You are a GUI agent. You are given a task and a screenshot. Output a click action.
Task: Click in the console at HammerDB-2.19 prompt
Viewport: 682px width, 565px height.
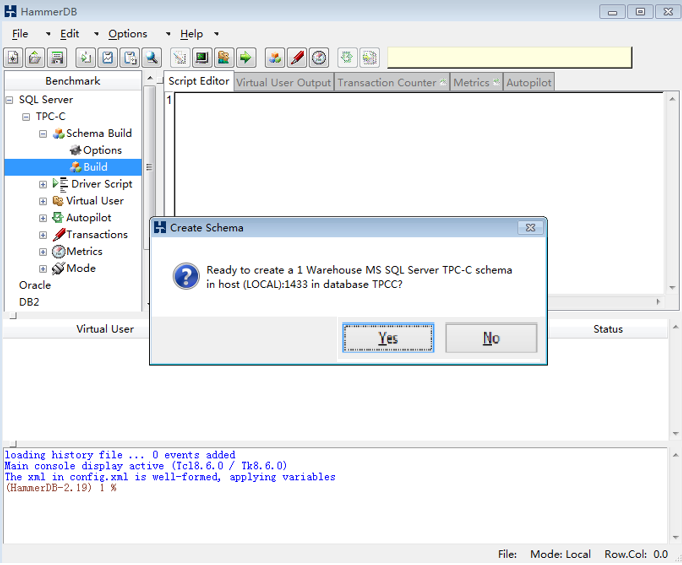coord(60,488)
